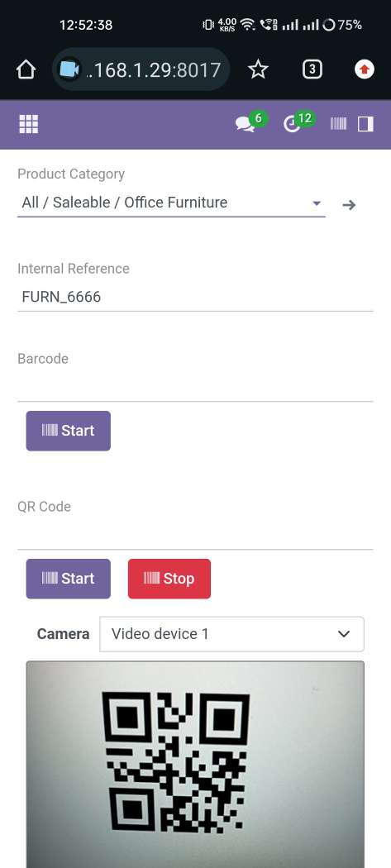Open the apps grid menu

29,124
